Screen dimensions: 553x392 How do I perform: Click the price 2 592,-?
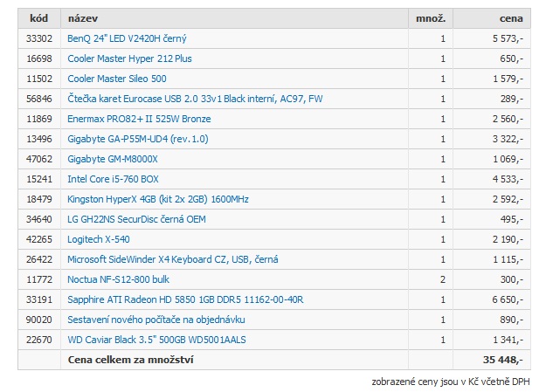[508, 199]
